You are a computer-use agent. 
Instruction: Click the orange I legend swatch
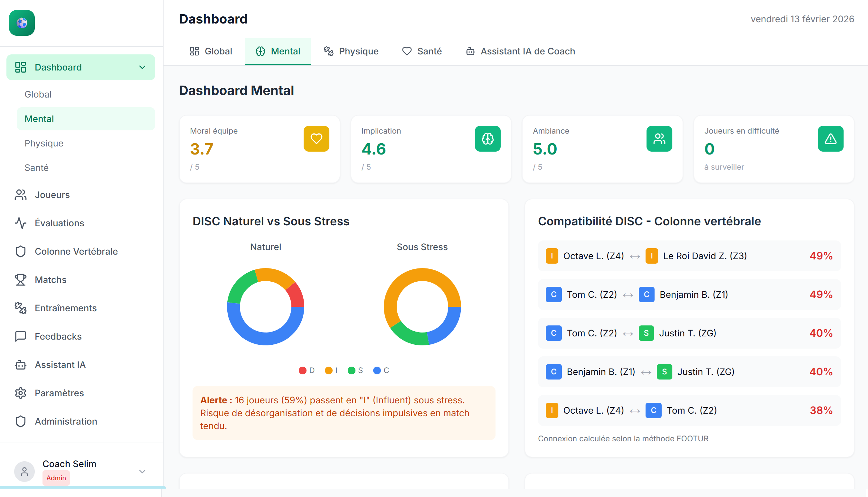pos(329,370)
